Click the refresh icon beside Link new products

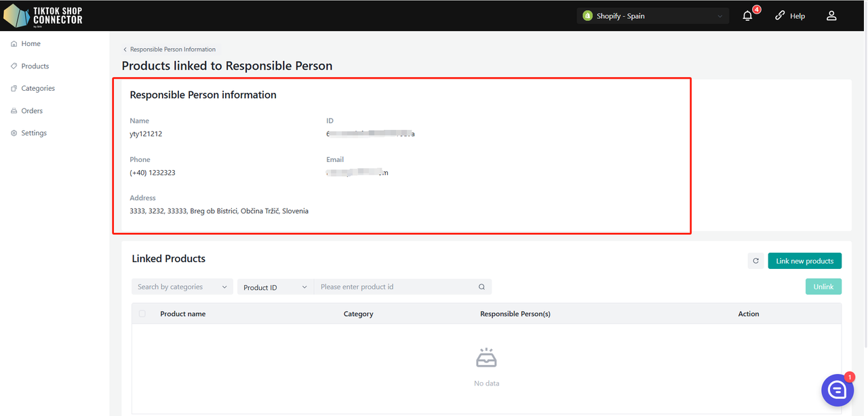tap(755, 261)
